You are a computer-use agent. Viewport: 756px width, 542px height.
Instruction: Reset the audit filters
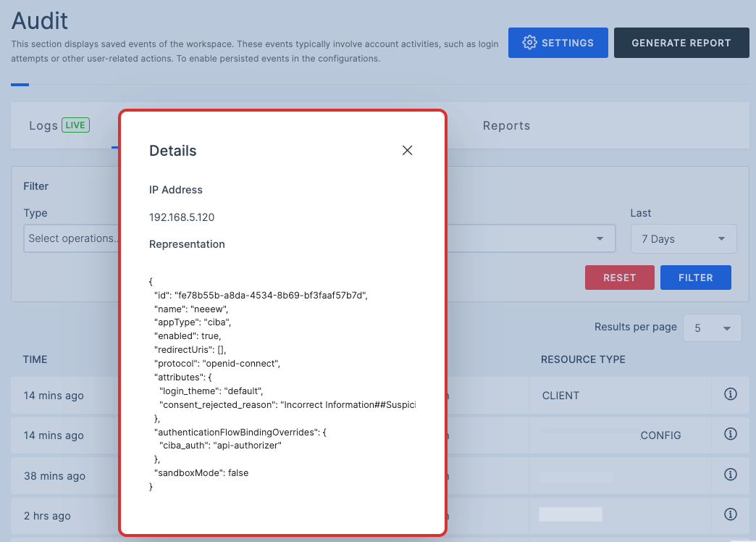click(x=619, y=278)
